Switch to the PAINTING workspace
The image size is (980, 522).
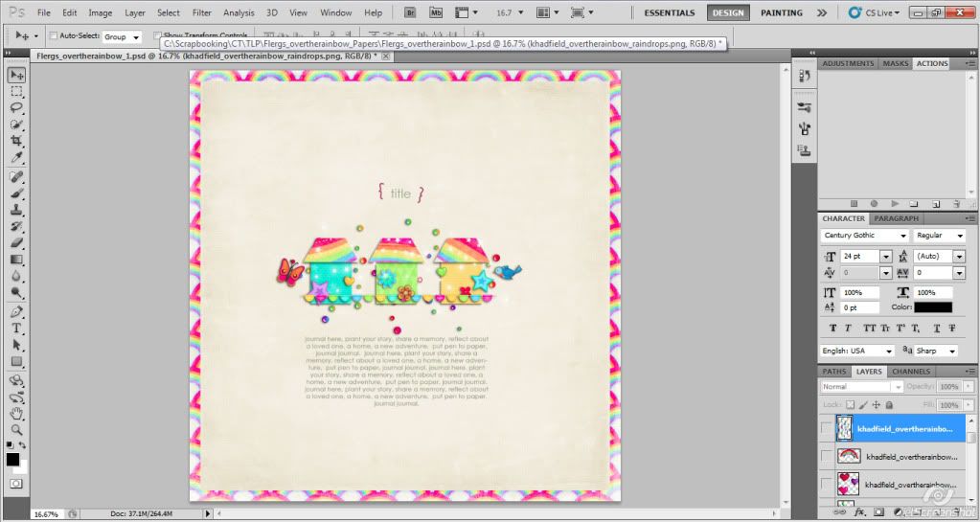(782, 12)
